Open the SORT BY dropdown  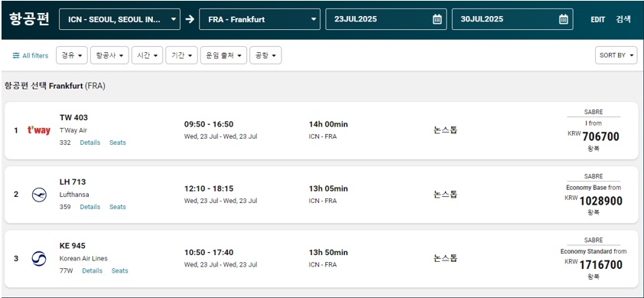(616, 56)
